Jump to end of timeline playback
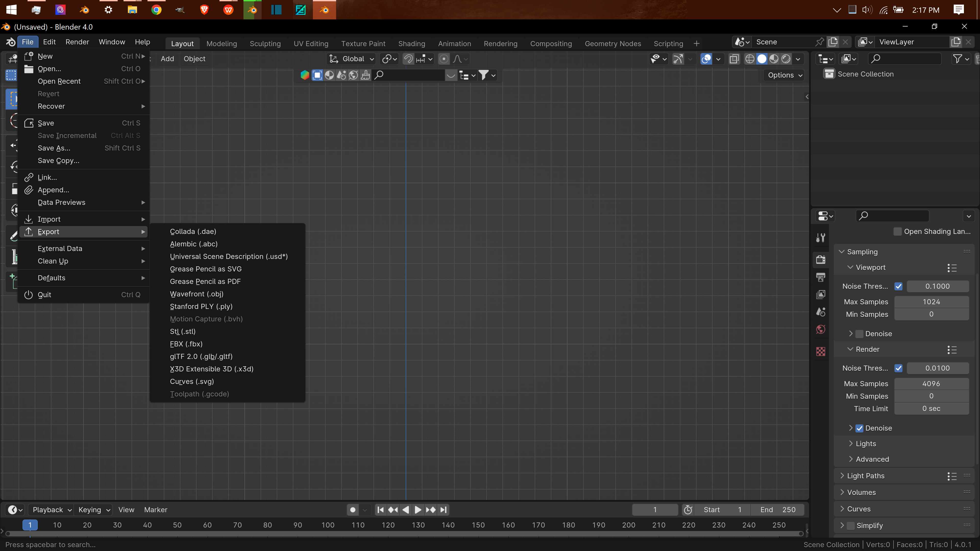The image size is (980, 551). click(443, 510)
